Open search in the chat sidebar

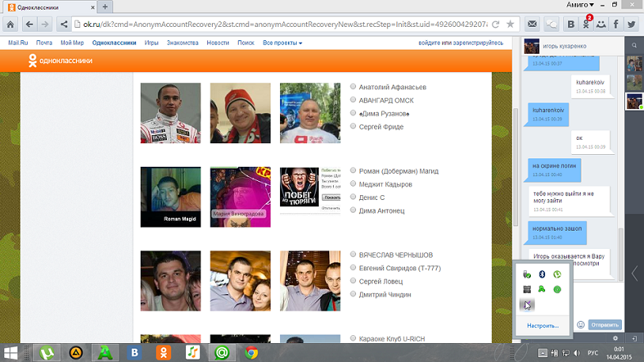pos(635,46)
